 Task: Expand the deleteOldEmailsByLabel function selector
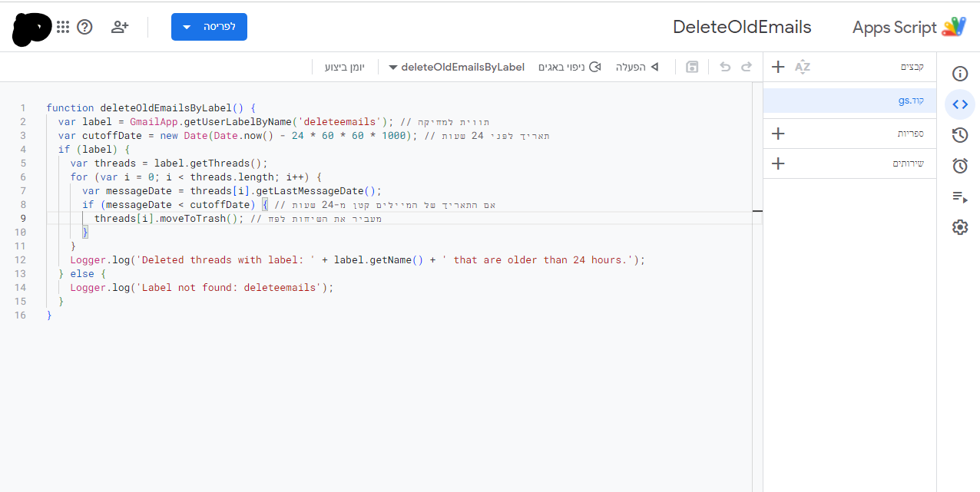[457, 68]
